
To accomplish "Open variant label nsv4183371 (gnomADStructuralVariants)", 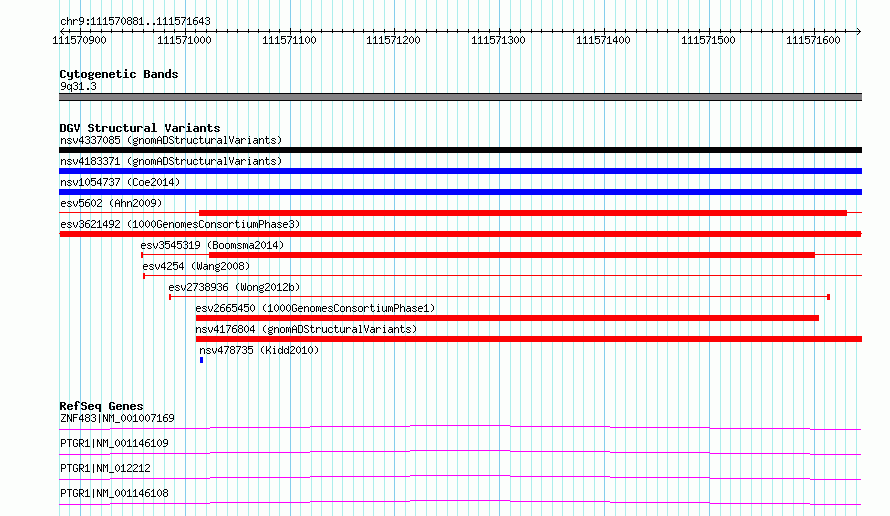I will click(x=171, y=161).
